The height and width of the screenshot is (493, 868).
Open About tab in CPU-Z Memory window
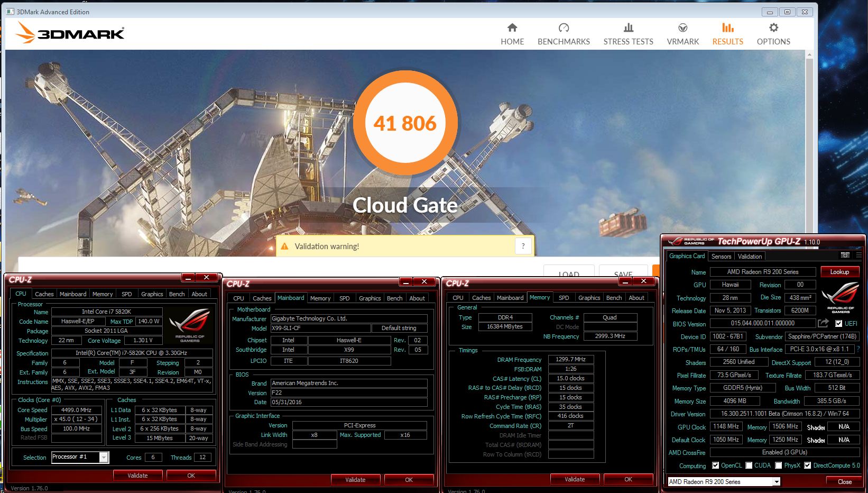click(636, 298)
